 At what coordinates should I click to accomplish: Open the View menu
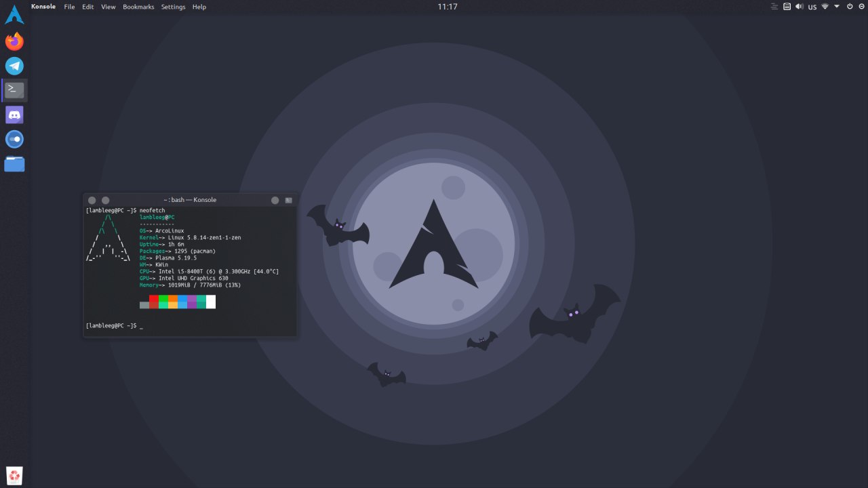[108, 7]
